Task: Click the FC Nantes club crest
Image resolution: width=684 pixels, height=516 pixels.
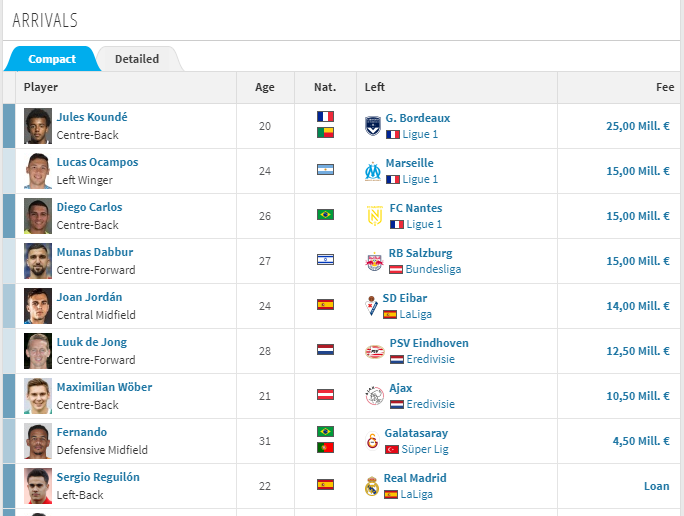Action: tap(375, 216)
